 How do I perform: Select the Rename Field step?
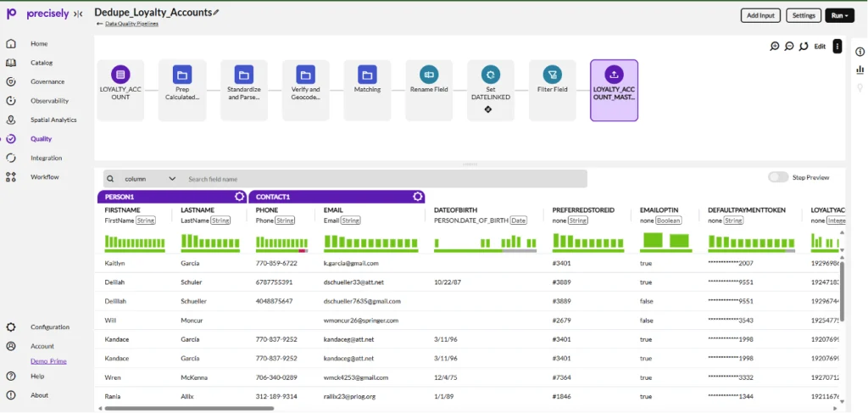[429, 90]
